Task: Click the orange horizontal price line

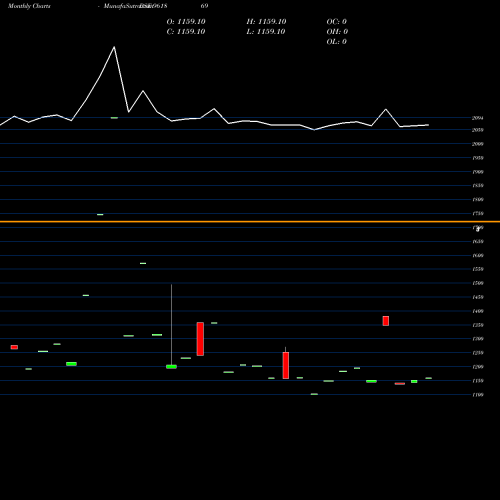Action: tap(250, 221)
